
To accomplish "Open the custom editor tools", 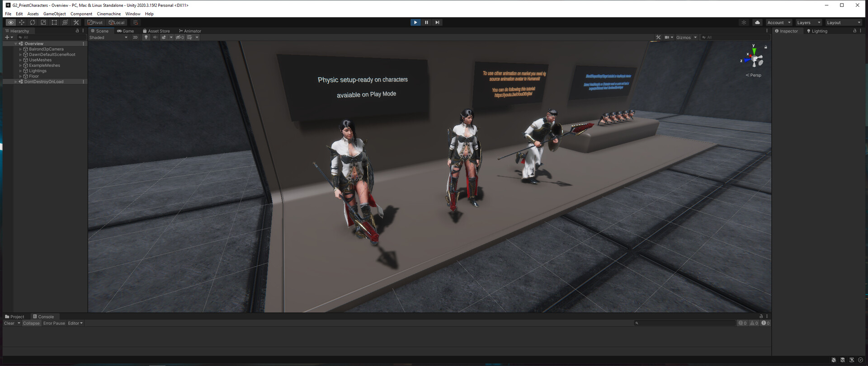I will (76, 22).
